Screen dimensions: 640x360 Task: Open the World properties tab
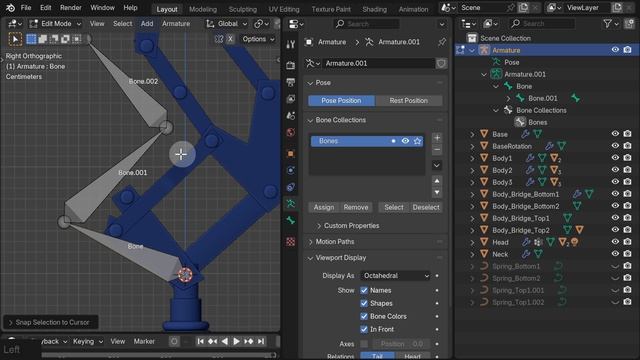290,132
